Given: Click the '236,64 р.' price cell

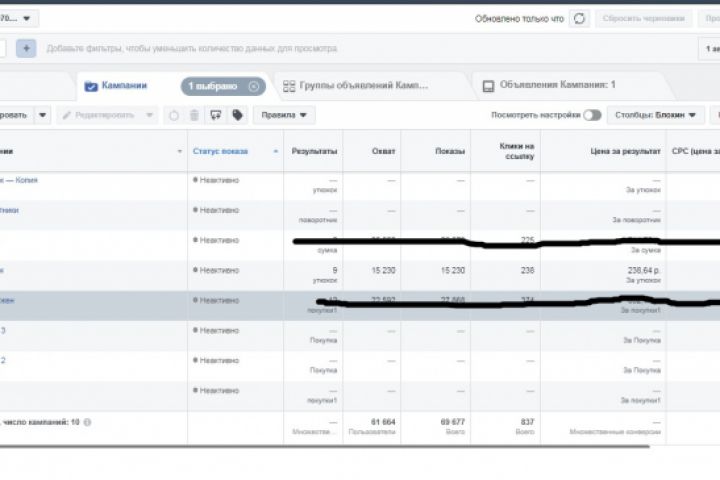Looking at the screenshot, I should 644,270.
